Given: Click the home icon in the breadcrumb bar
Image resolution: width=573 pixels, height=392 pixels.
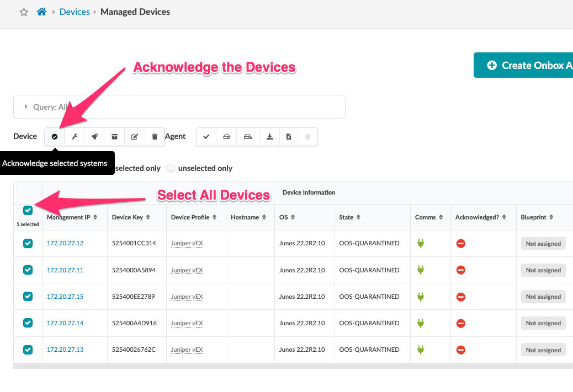Looking at the screenshot, I should 41,10.
